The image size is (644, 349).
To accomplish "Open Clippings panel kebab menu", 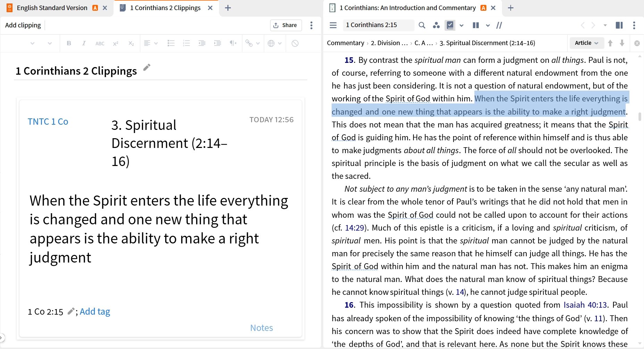I will point(311,25).
